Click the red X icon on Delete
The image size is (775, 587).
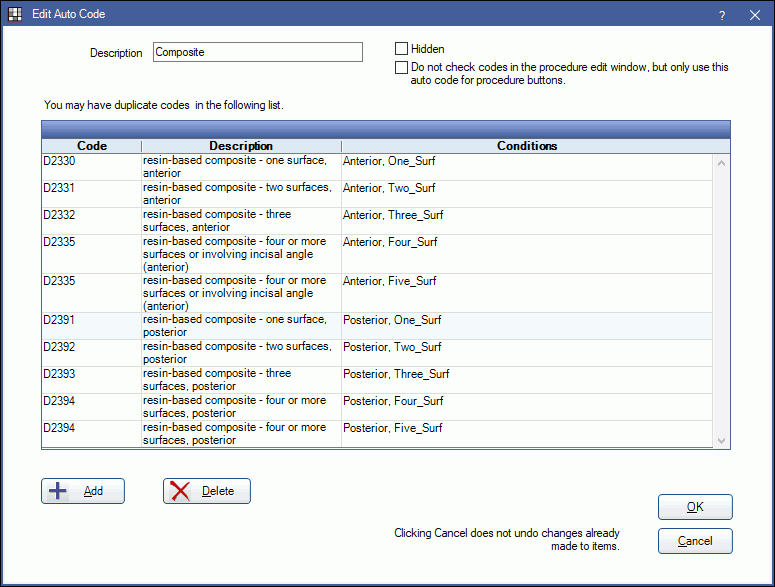point(180,491)
